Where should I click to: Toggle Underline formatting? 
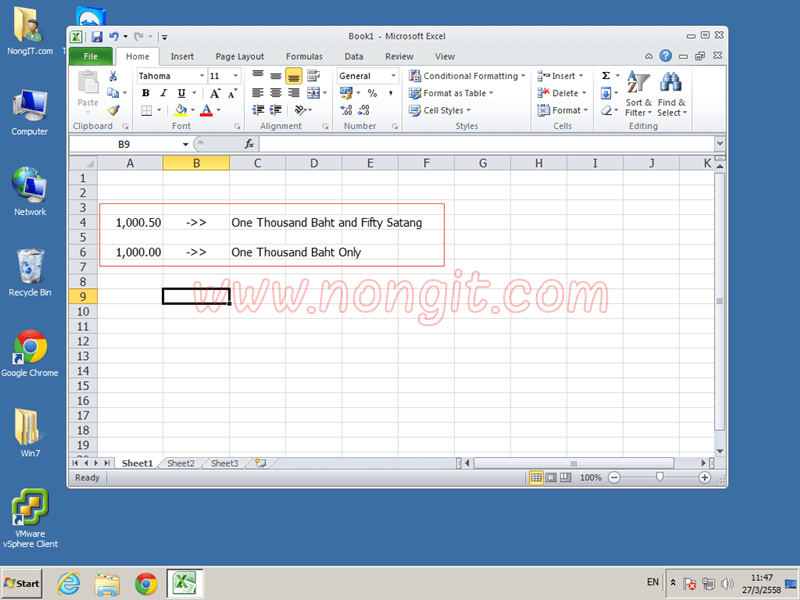[x=181, y=93]
